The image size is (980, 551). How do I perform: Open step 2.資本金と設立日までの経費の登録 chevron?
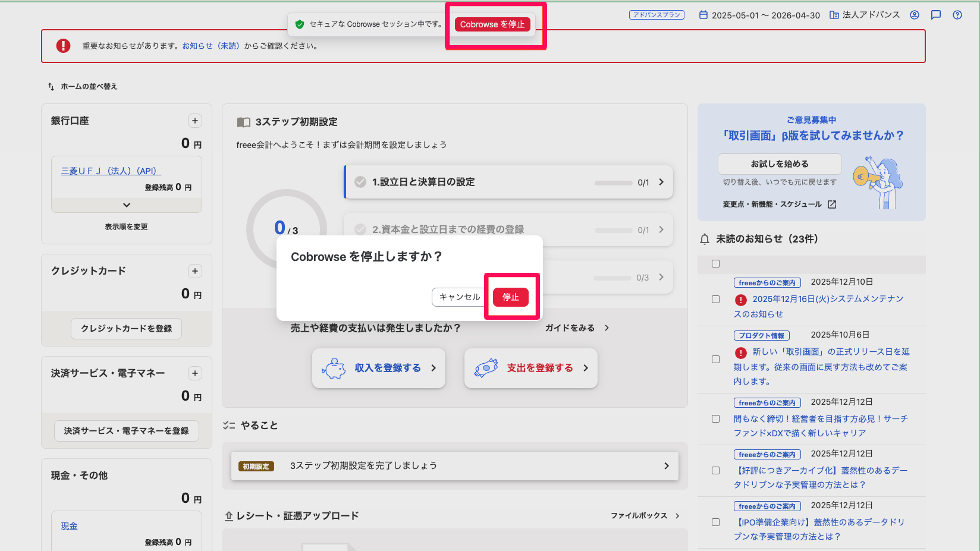(661, 229)
